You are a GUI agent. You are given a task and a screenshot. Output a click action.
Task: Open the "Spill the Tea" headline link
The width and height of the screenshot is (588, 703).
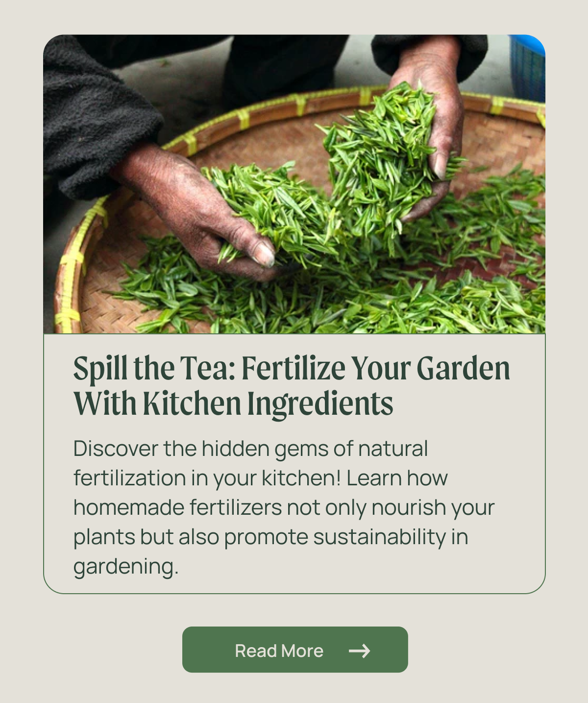click(x=292, y=386)
